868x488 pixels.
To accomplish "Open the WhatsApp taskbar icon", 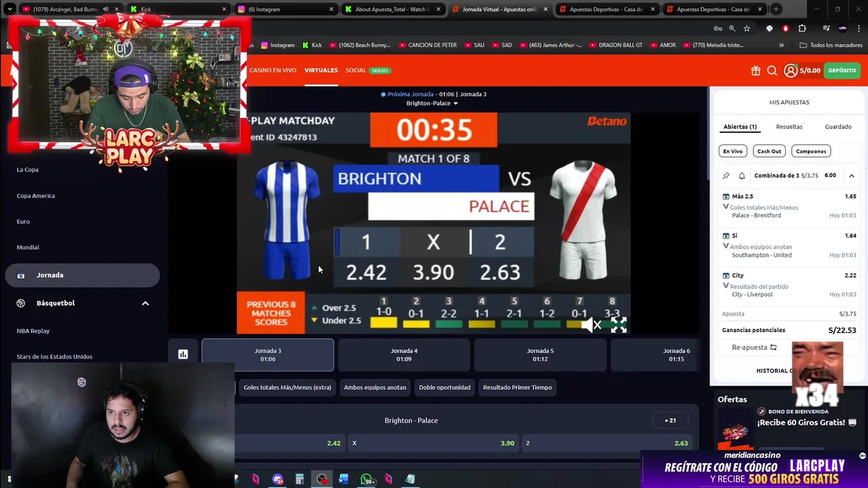I will pyautogui.click(x=367, y=479).
